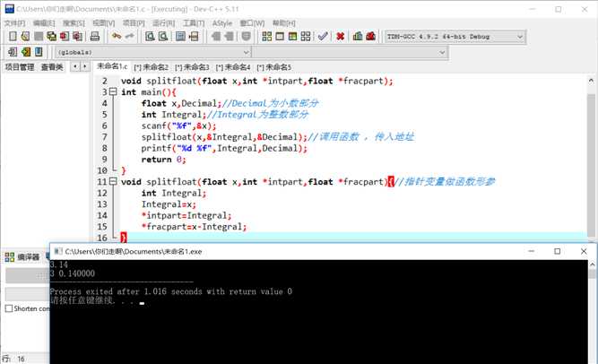This screenshot has height=364, width=598.
Task: Click the console window scrollbar up arrow
Action: (592, 264)
